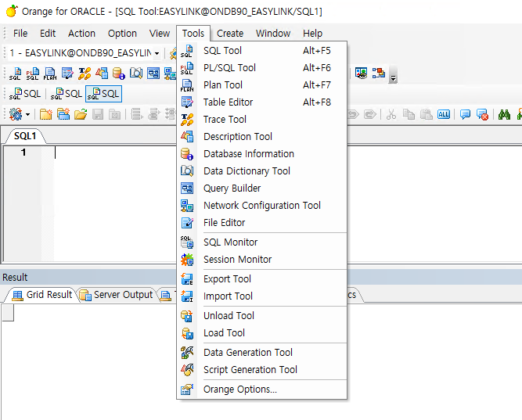Click the PL/SQL Tool toolbar icon

32,74
